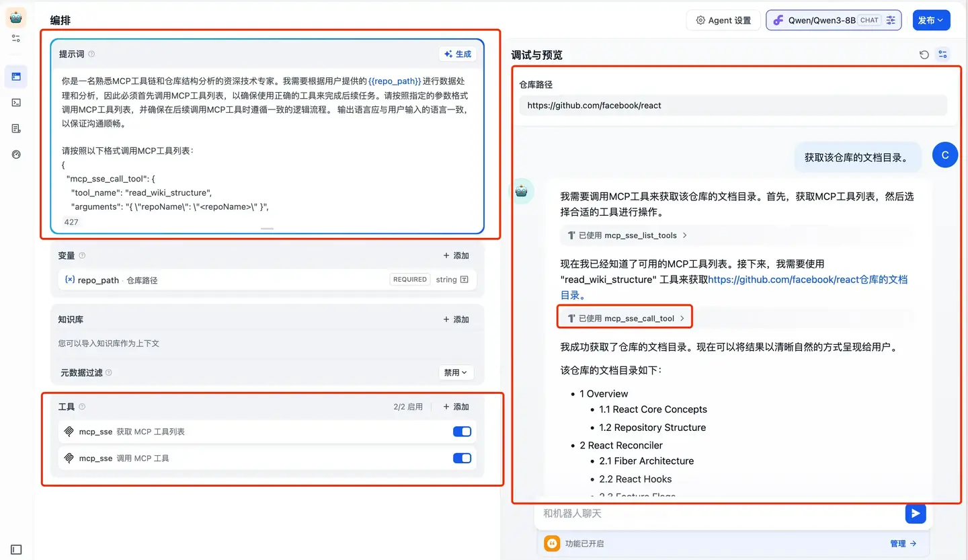Disable the mcp_sse 调用 MCP 工具 tool
This screenshot has width=968, height=560.
(462, 458)
